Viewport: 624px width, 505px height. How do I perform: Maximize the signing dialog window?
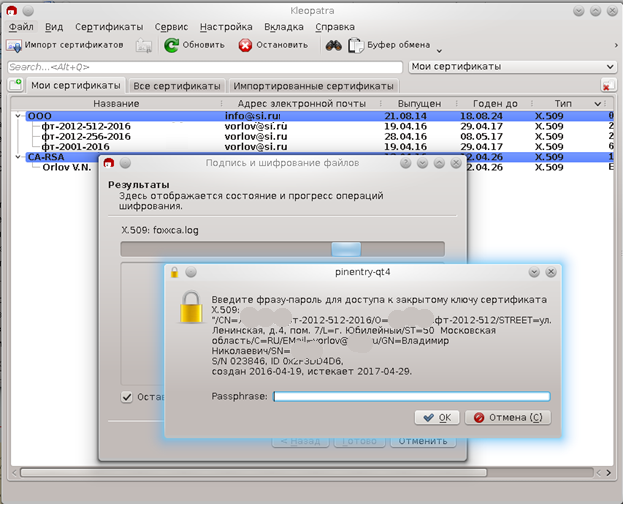439,163
